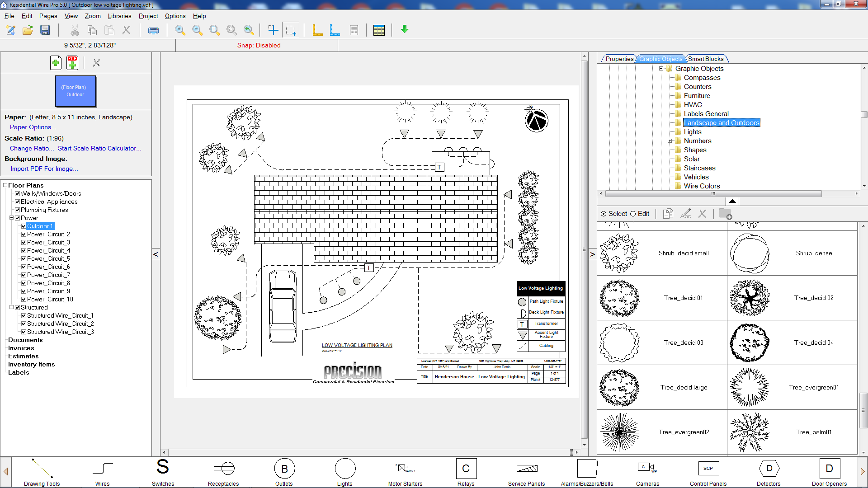
Task: Toggle the Power_Circuit_5 checkbox
Action: [24, 258]
